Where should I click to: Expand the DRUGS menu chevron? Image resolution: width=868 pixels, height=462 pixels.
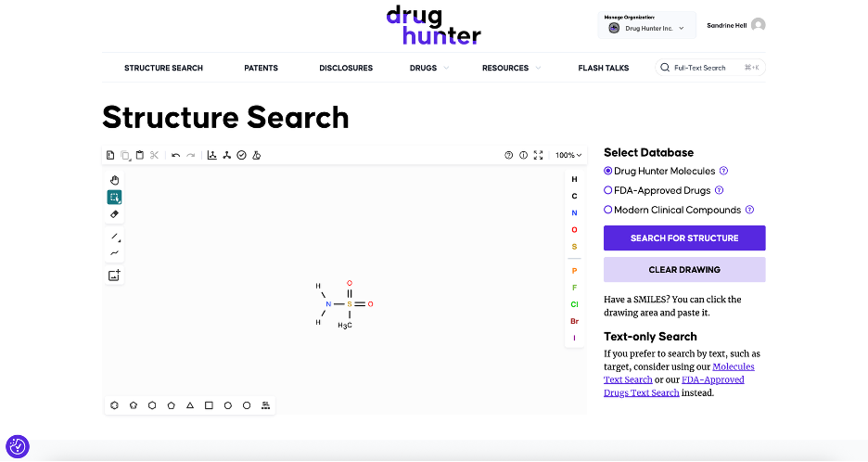click(x=446, y=68)
